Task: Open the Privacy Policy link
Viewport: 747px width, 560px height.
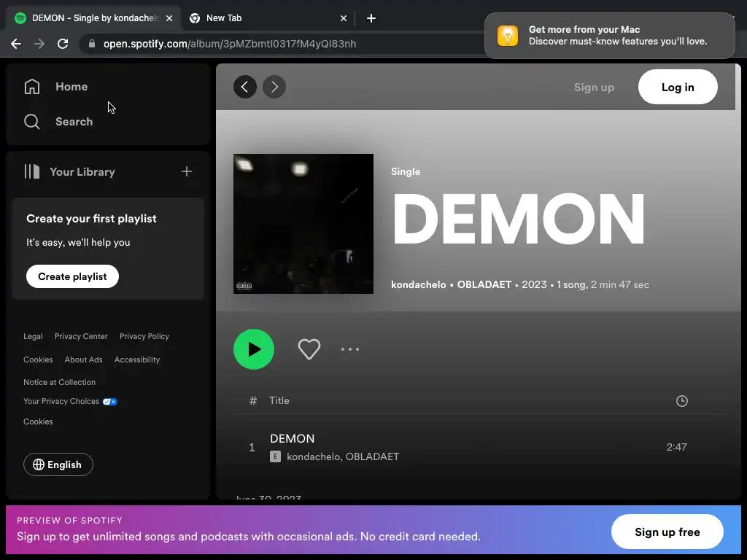Action: tap(144, 336)
